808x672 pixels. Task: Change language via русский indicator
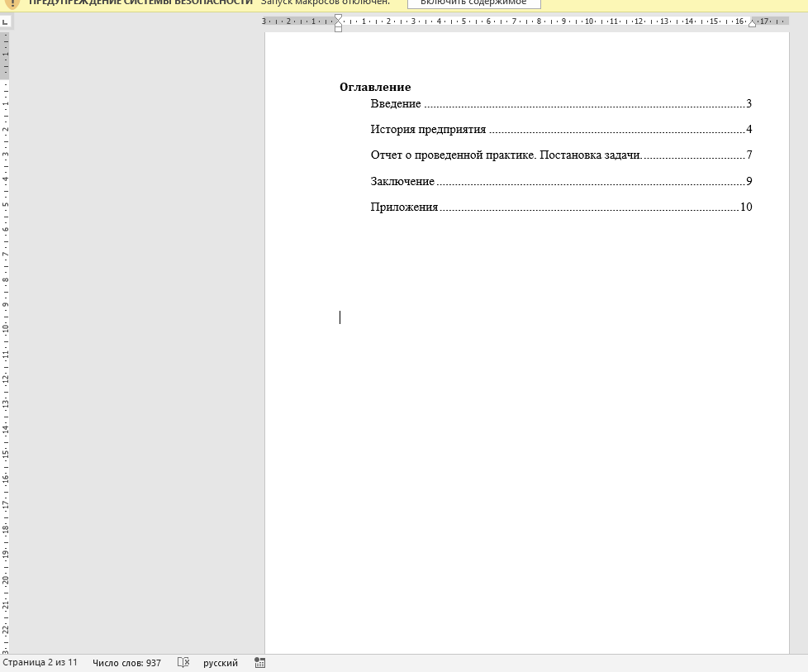pos(221,663)
